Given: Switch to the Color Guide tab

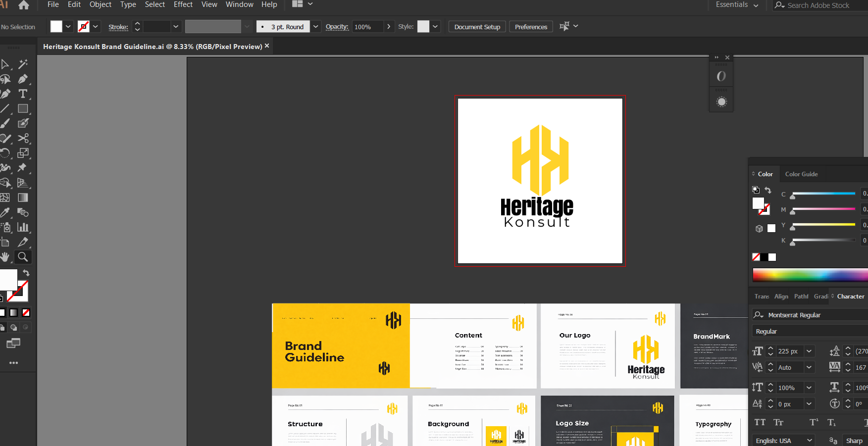Looking at the screenshot, I should (x=801, y=174).
